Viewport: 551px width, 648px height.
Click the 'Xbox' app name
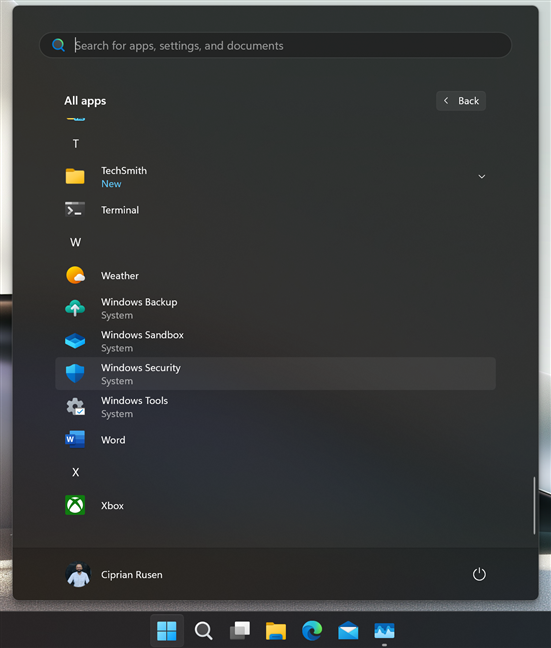coord(112,505)
